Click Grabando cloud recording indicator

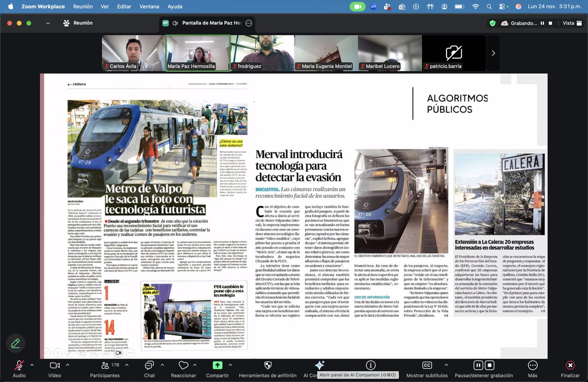519,23
